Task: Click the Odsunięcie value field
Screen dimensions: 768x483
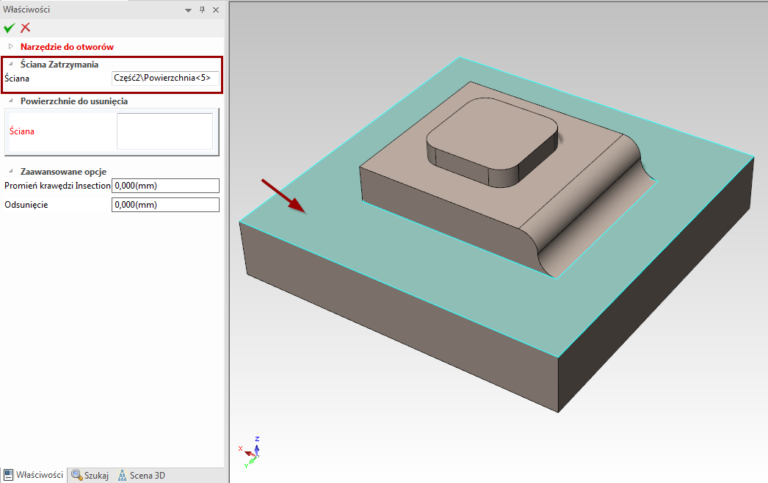Action: (165, 205)
